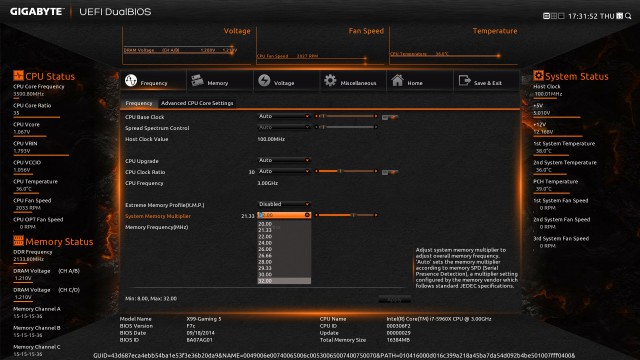This screenshot has width=640, height=360.
Task: Click the right arrow of the CPU Clock Ratio slider
Action: tap(376, 171)
